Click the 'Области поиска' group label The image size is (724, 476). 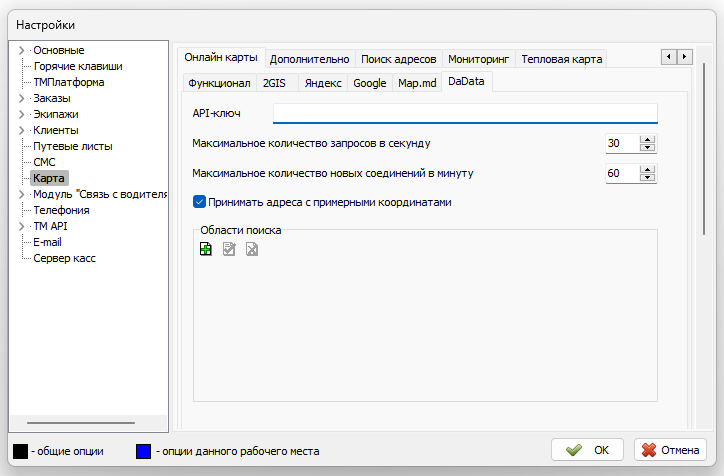click(241, 230)
